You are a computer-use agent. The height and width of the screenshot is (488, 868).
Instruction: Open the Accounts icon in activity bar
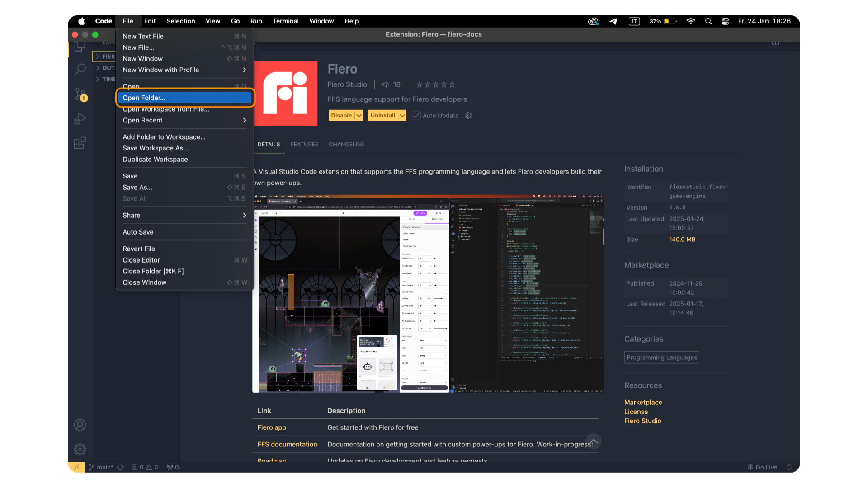pos(80,425)
